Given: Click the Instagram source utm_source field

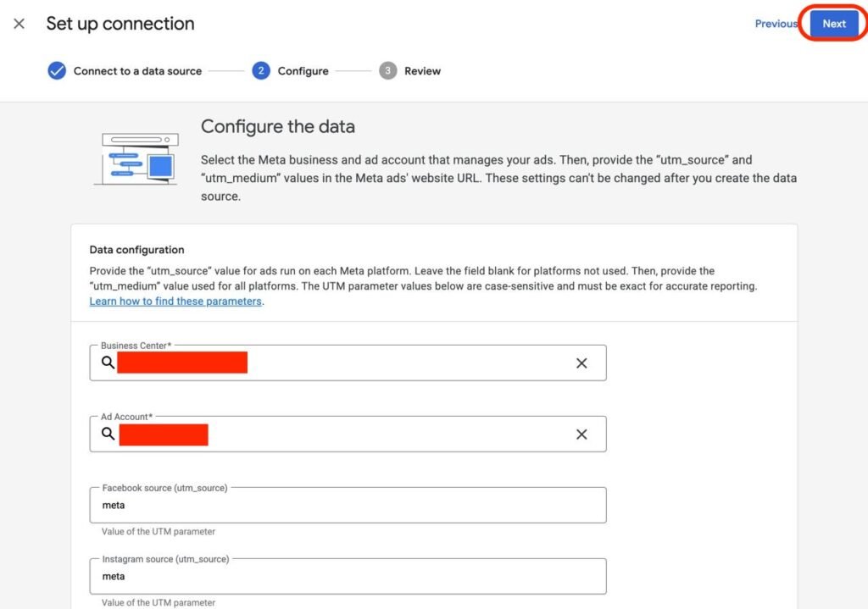Looking at the screenshot, I should [x=348, y=577].
